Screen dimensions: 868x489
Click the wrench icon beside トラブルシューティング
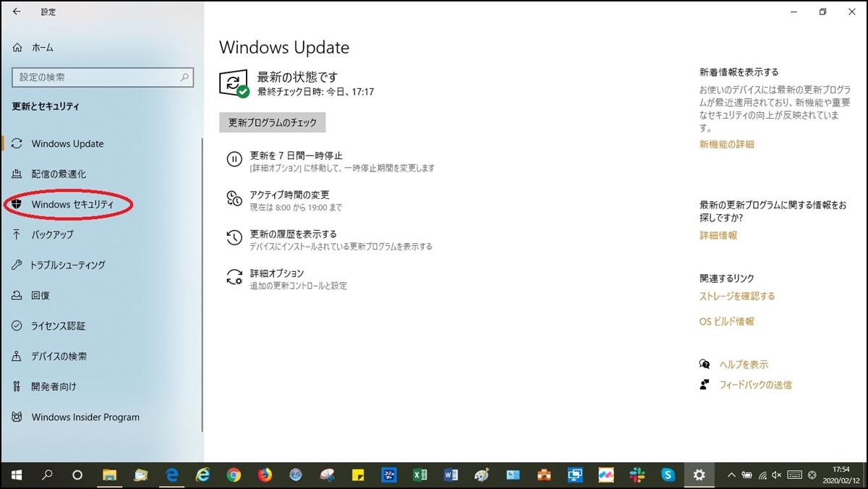click(17, 265)
